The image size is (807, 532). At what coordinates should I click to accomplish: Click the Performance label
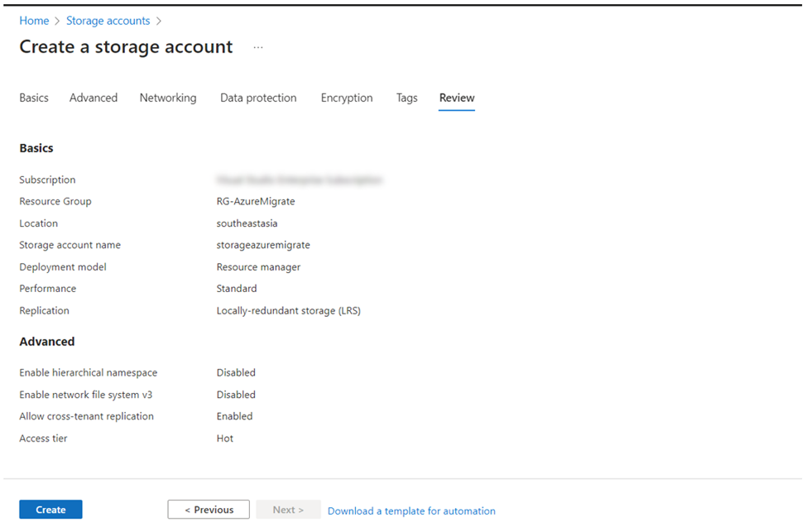point(48,289)
